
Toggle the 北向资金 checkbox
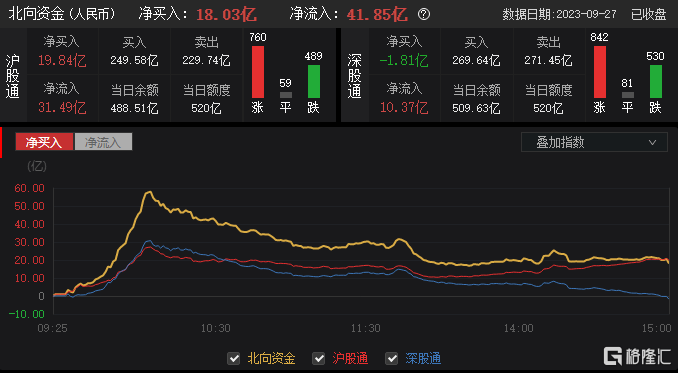click(233, 358)
